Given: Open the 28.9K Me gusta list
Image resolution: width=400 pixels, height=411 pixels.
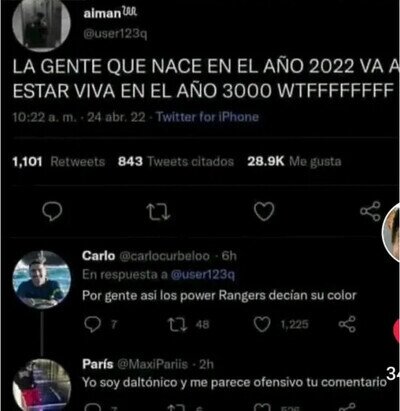Looking at the screenshot, I should pos(294,162).
